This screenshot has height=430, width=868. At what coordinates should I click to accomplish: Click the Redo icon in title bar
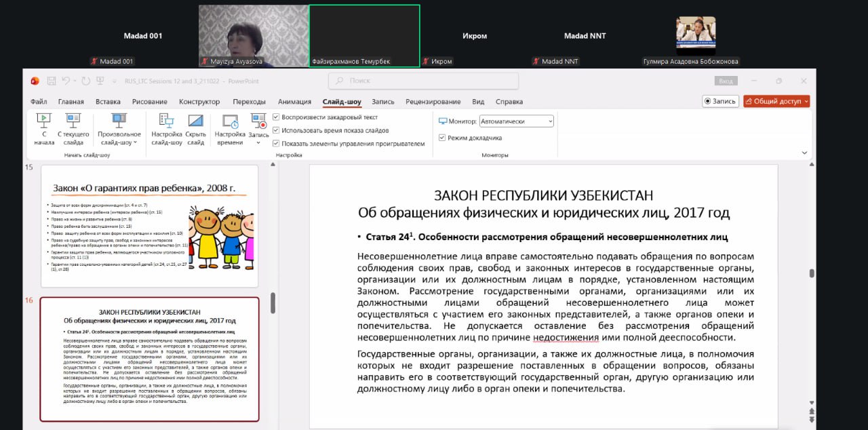coord(86,81)
